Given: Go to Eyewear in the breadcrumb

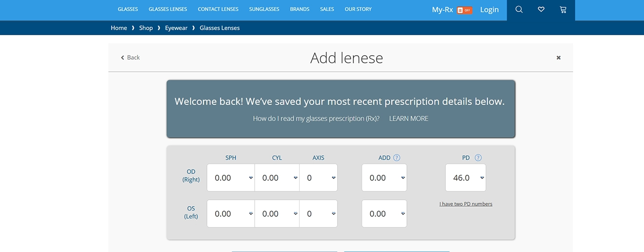Looking at the screenshot, I should click(x=176, y=28).
